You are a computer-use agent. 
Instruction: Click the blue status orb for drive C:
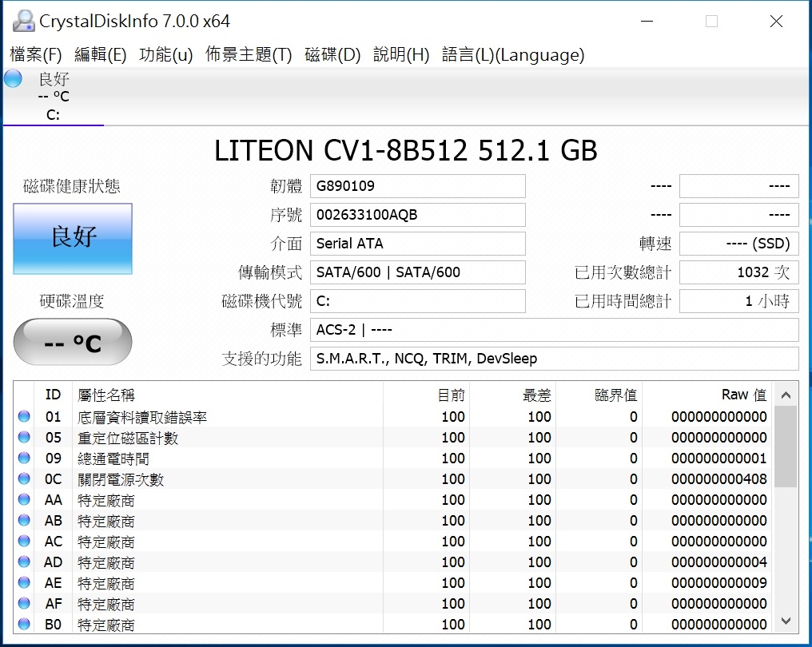(x=13, y=79)
